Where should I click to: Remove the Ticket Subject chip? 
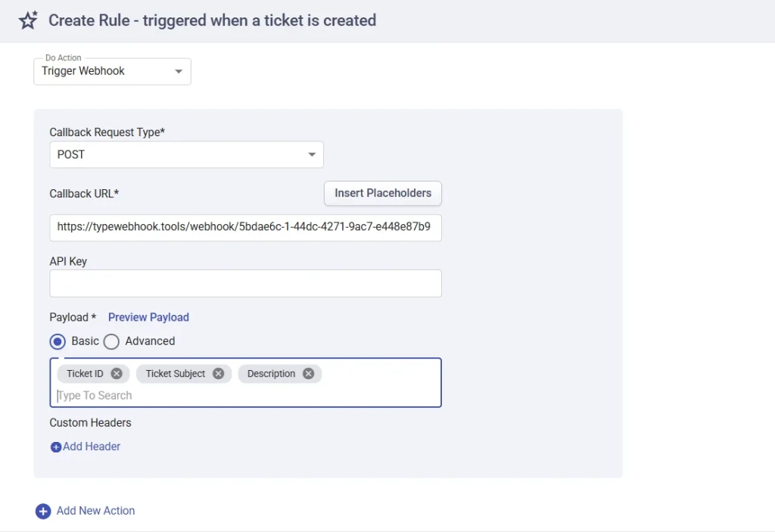[218, 374]
